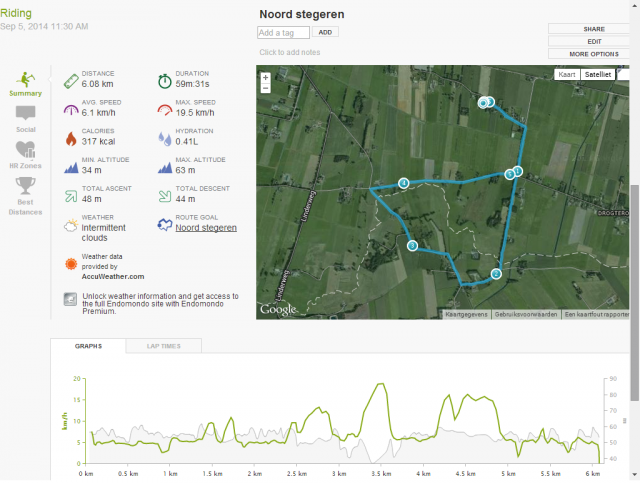This screenshot has height=483, width=640.
Task: Click lap marker 2 on the route
Action: point(496,274)
